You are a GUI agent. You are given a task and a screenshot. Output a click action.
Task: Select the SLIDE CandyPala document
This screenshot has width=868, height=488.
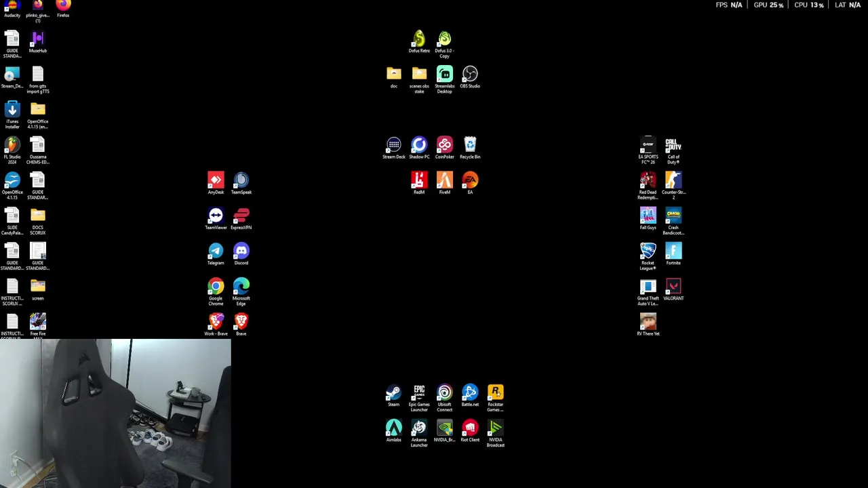point(12,221)
